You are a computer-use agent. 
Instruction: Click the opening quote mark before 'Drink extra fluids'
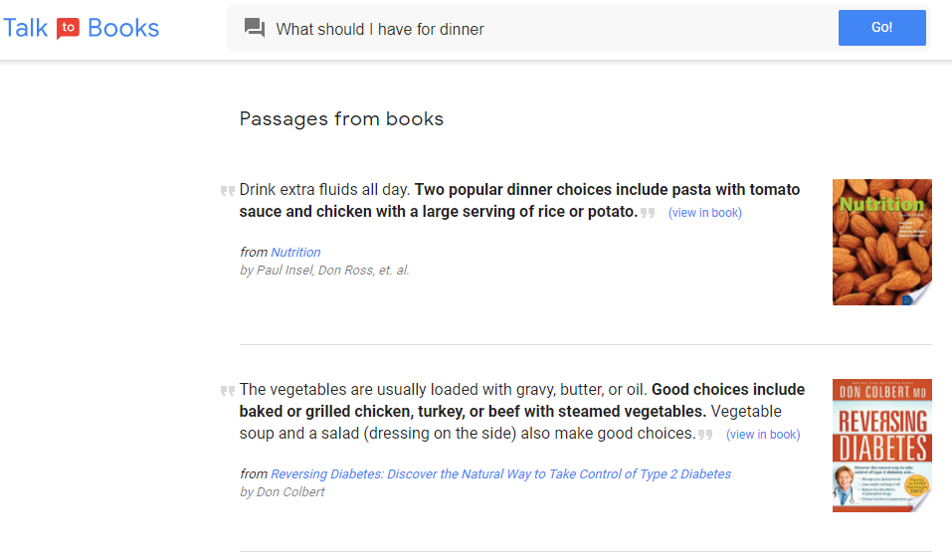[228, 191]
